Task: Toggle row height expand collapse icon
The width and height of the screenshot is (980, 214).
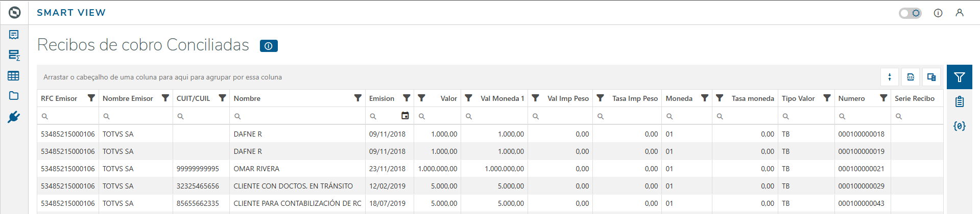Action: [x=890, y=77]
